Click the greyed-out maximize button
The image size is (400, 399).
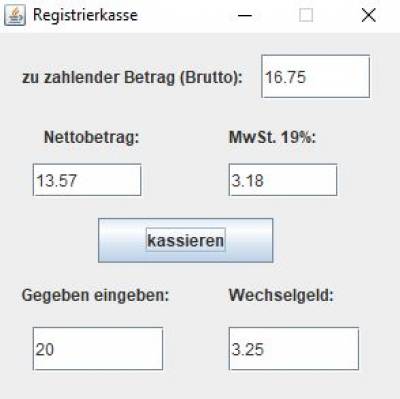[x=306, y=15]
